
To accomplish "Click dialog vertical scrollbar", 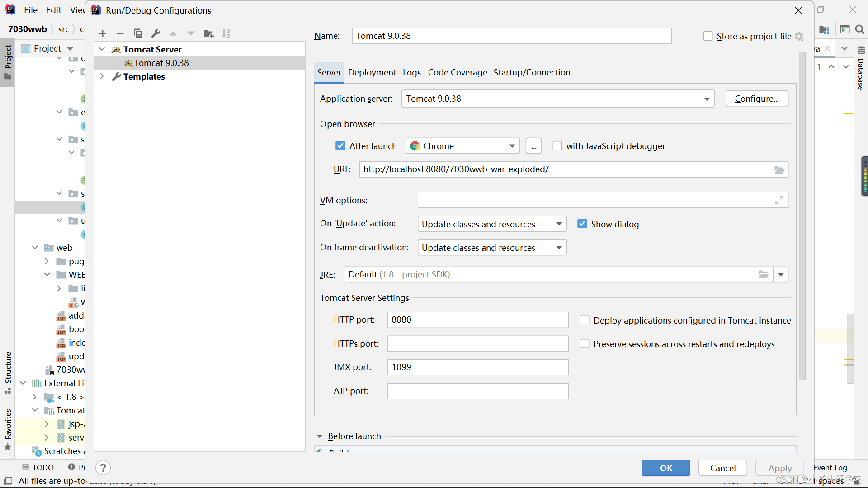I will (x=802, y=216).
